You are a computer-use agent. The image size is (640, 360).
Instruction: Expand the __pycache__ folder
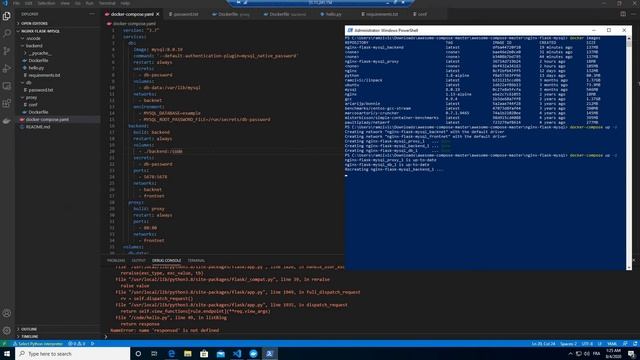pyautogui.click(x=40, y=53)
